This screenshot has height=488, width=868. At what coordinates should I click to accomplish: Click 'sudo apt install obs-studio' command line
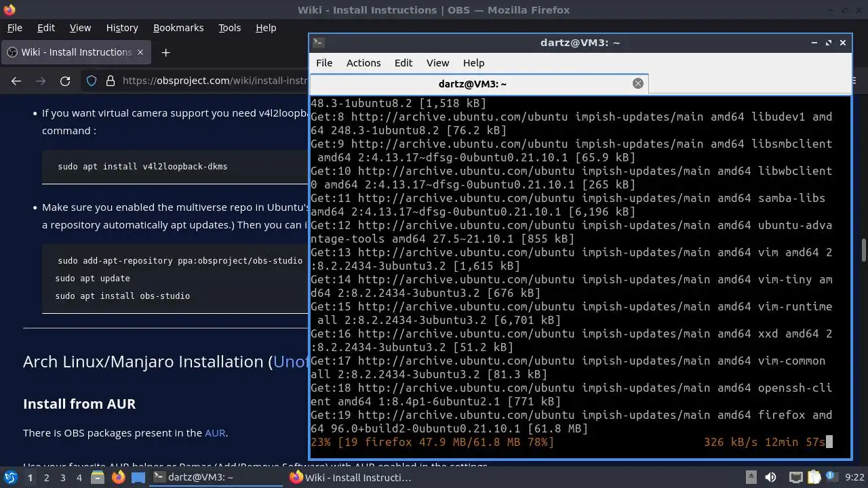click(x=122, y=296)
